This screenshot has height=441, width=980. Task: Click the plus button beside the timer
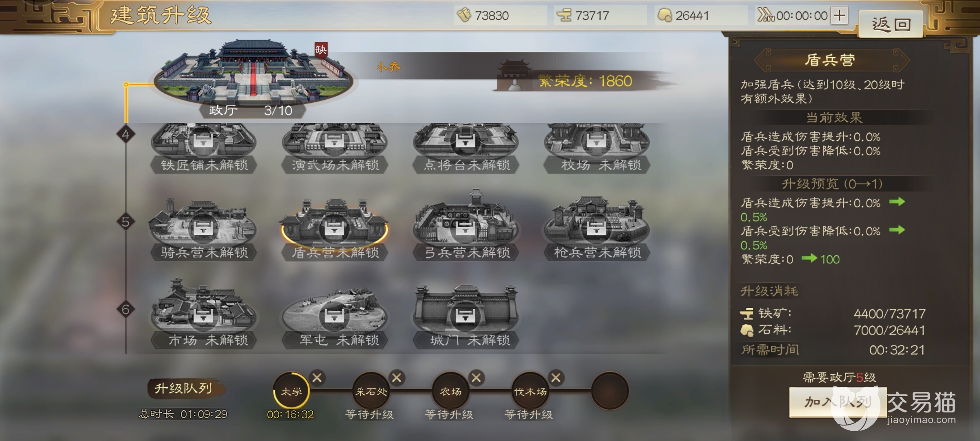pos(840,16)
